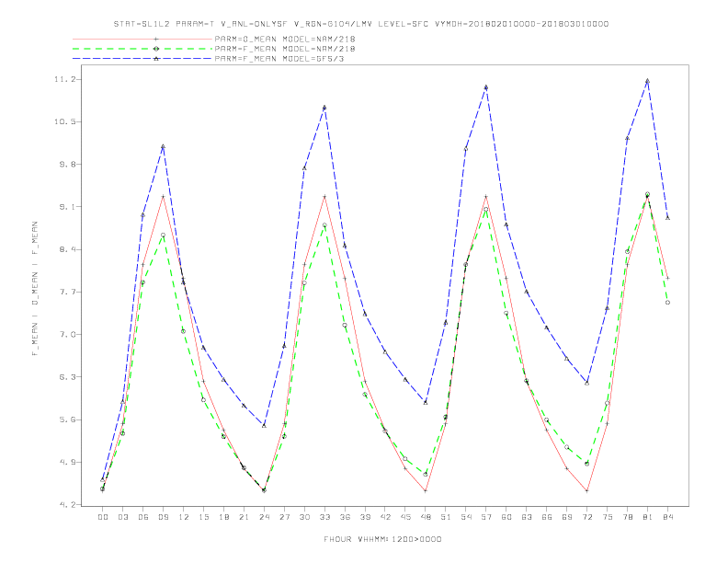728x563 pixels.
Task: Click x-axis tick label 63
Action: pos(527,517)
